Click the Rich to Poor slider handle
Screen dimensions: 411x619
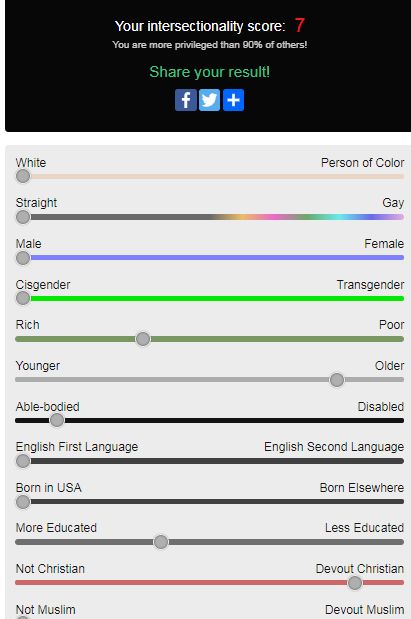143,339
